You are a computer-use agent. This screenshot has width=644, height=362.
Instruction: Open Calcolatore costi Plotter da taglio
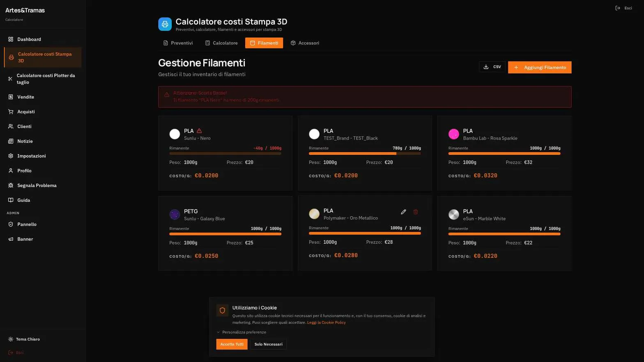[43, 79]
